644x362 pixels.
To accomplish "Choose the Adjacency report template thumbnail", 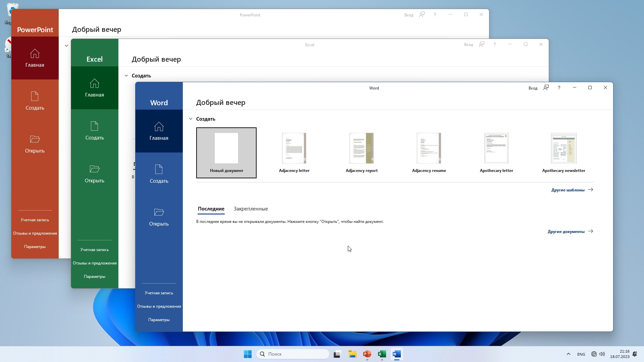I will click(362, 148).
